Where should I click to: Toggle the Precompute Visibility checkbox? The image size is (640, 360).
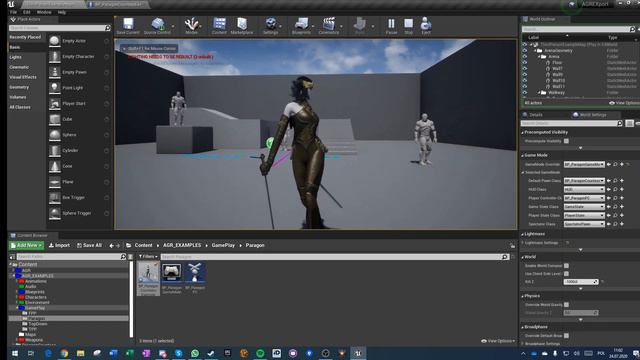tap(566, 141)
